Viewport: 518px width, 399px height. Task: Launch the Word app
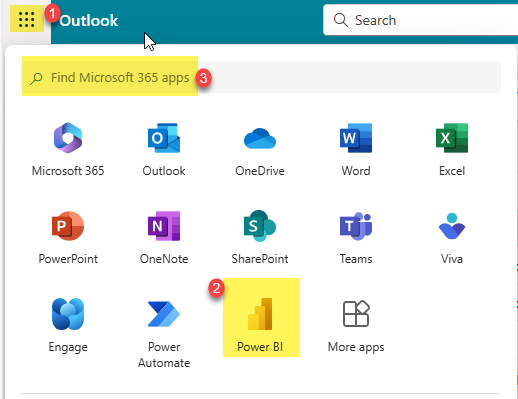pos(356,149)
